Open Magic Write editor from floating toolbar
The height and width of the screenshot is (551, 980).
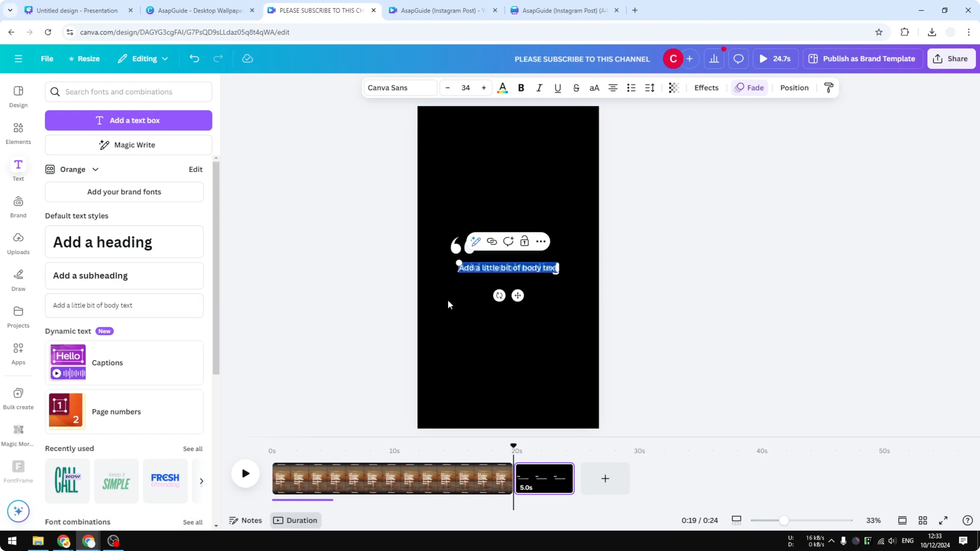tap(476, 241)
